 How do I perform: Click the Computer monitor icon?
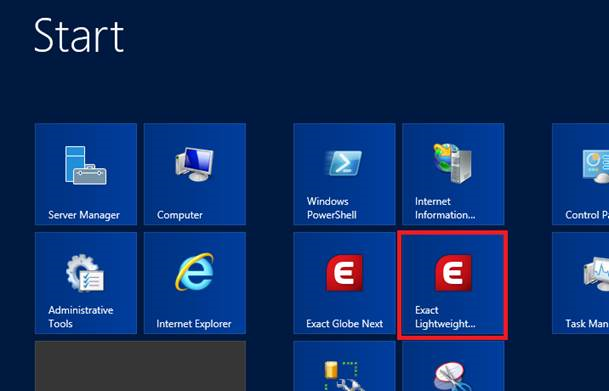pyautogui.click(x=195, y=164)
